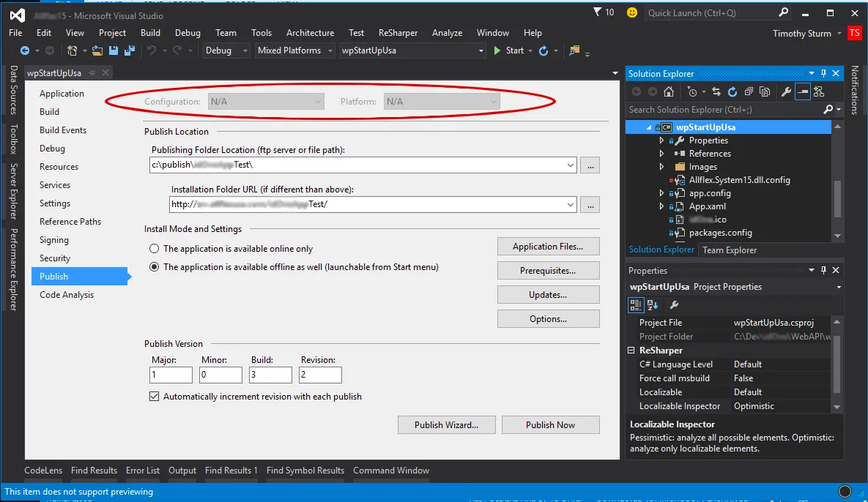The height and width of the screenshot is (502, 868).
Task: Click the Find in Files toolbar icon
Action: click(574, 50)
